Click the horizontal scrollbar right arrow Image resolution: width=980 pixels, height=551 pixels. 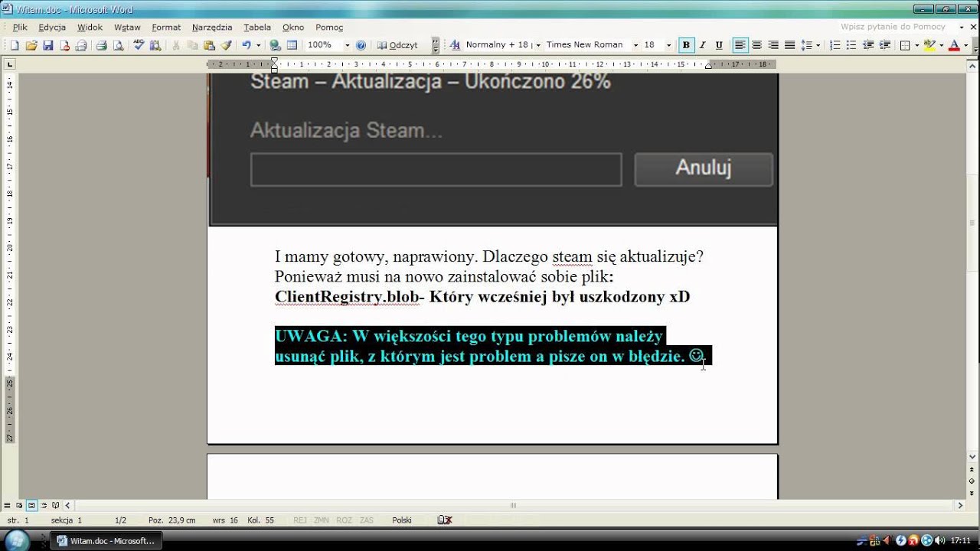(x=960, y=505)
